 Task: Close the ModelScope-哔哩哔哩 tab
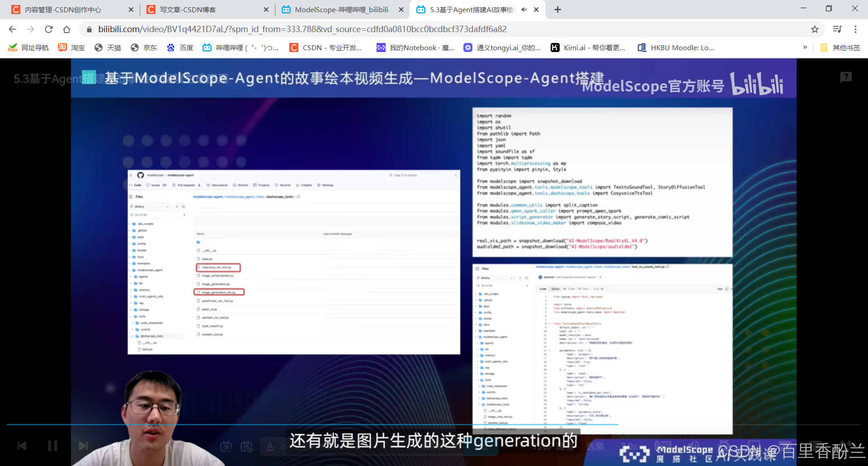(x=401, y=10)
